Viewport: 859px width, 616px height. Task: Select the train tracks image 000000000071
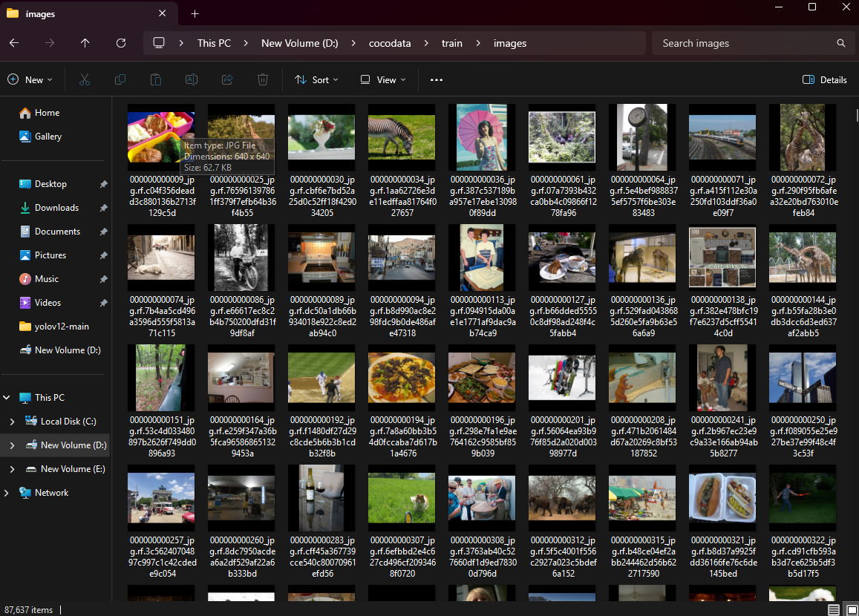(722, 137)
